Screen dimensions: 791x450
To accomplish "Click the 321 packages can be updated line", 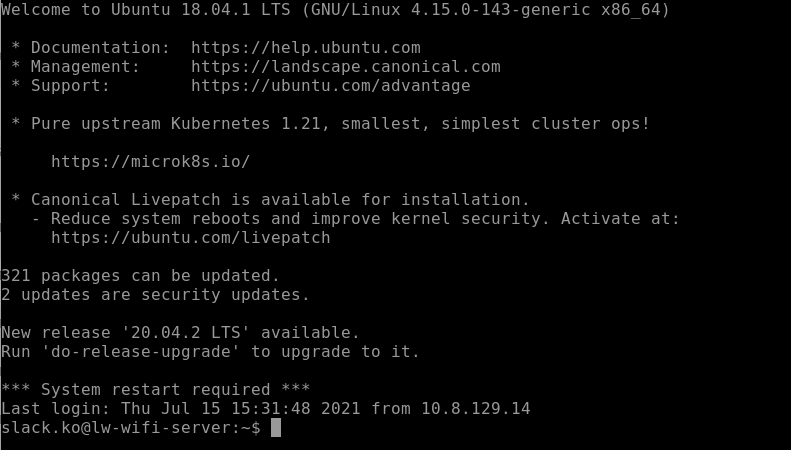I will pyautogui.click(x=140, y=276).
